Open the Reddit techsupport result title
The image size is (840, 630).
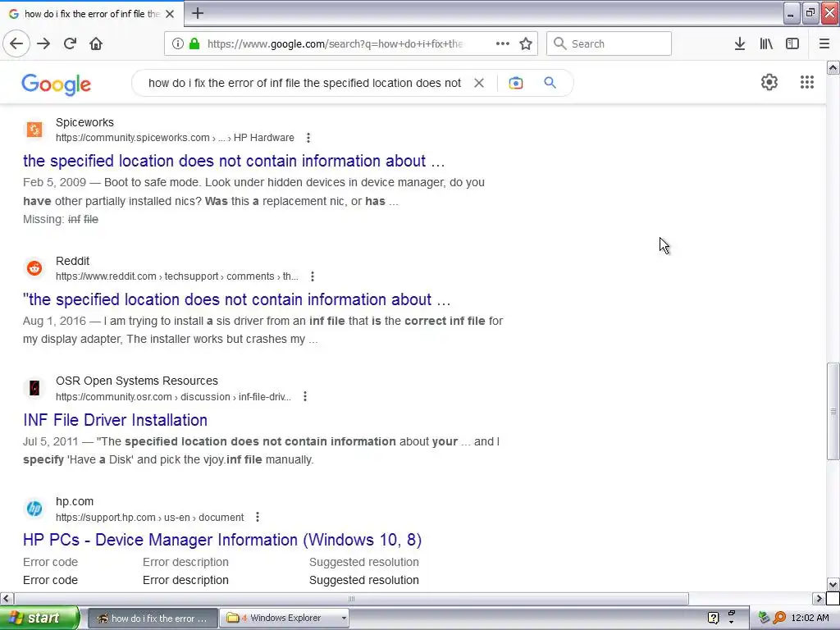[236, 299]
